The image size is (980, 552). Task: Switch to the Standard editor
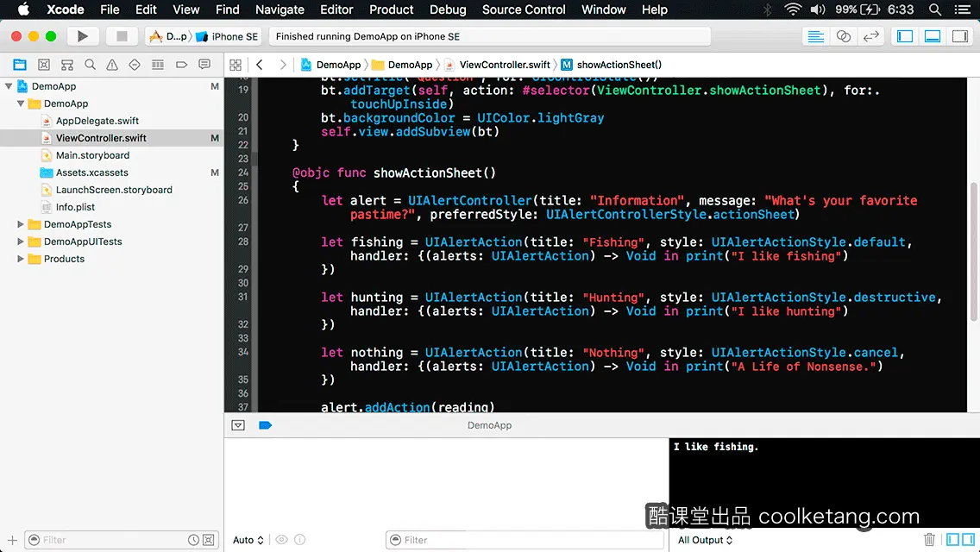coord(815,36)
